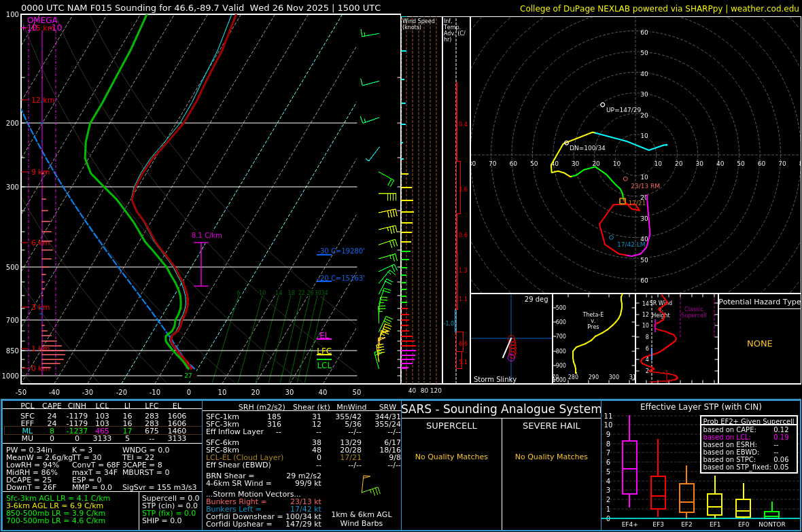Click the magenta 'based on LCL' probability line
Image resolution: width=802 pixels, height=532 pixels.
coord(746,438)
